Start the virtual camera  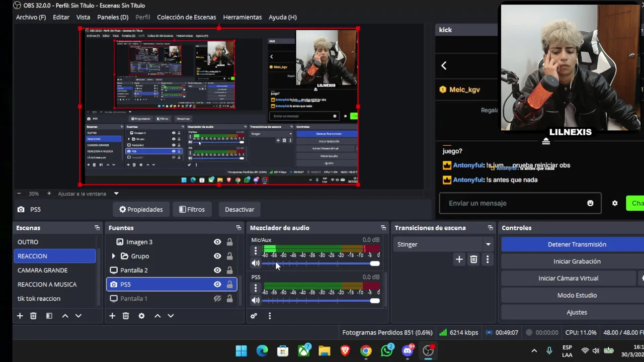coord(568,278)
